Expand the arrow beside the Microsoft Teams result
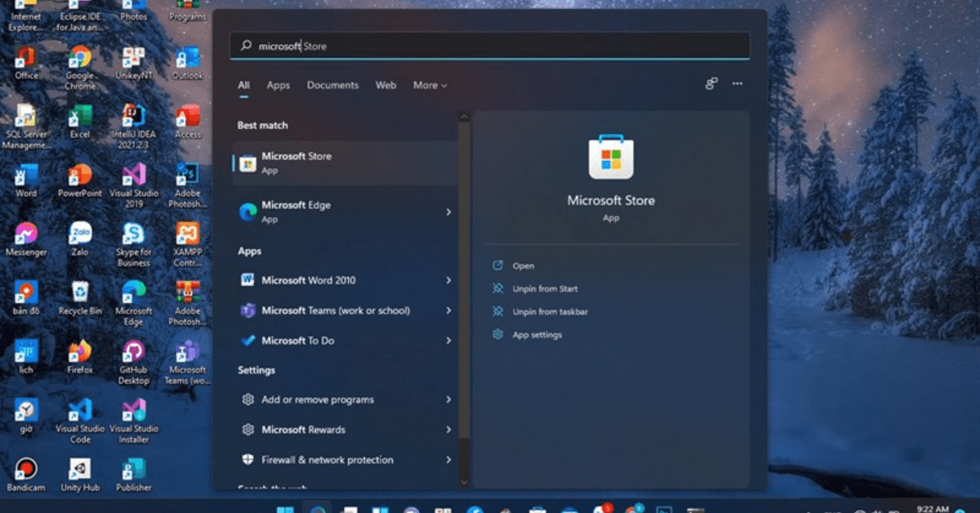This screenshot has width=980, height=513. [x=448, y=310]
